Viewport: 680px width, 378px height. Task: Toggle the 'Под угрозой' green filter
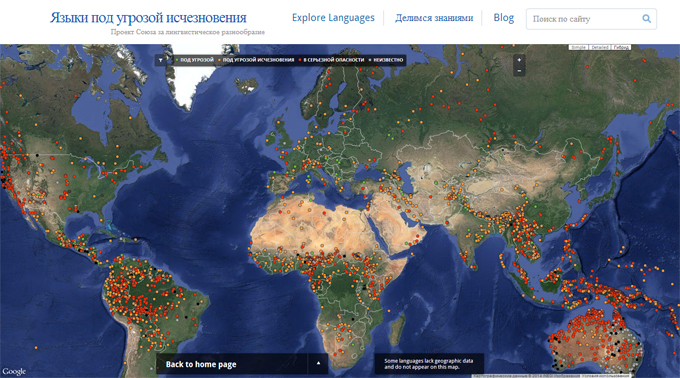(x=194, y=60)
